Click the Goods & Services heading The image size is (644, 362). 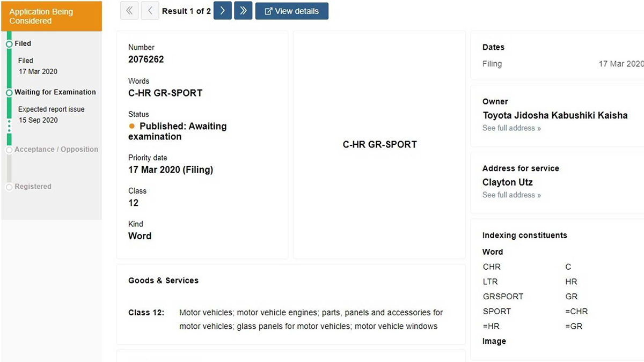click(x=163, y=280)
